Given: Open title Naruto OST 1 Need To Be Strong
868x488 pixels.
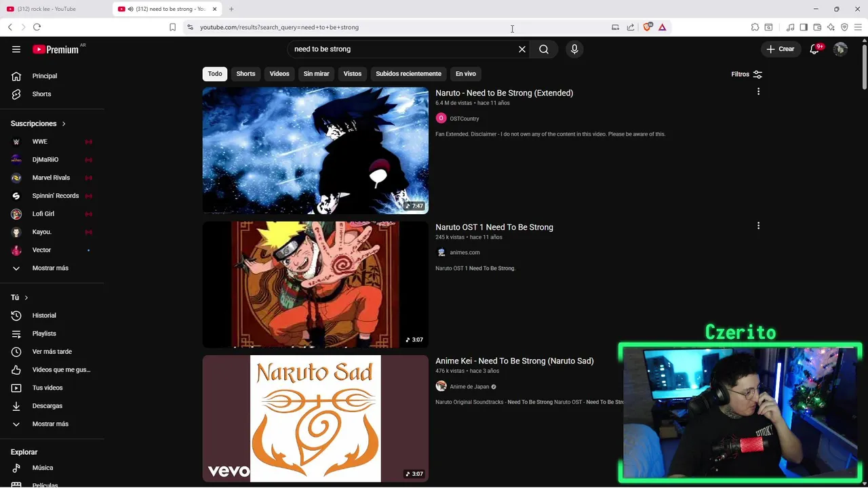Looking at the screenshot, I should pos(494,227).
